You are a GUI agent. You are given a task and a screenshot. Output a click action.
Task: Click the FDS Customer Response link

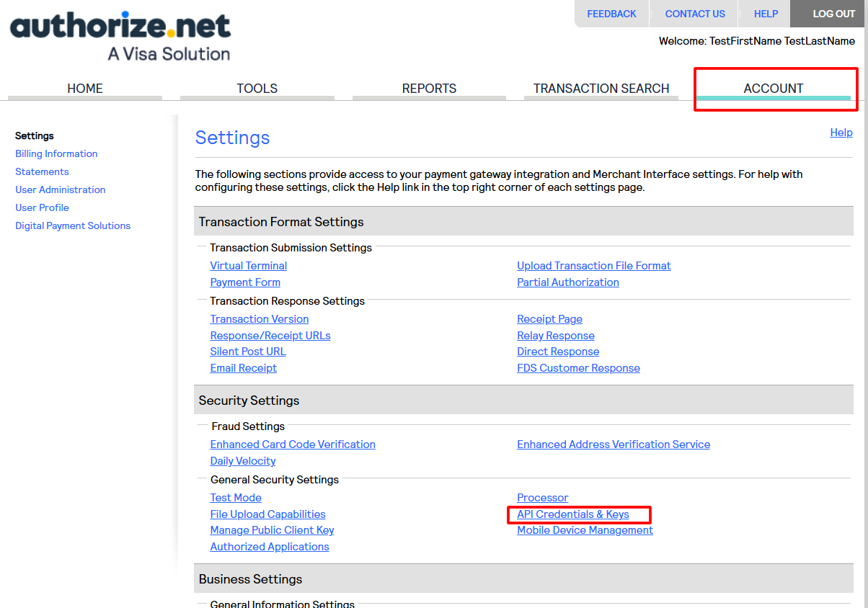click(578, 368)
